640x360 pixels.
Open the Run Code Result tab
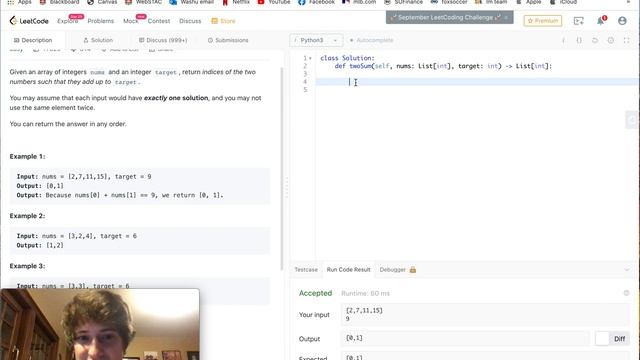pos(349,269)
